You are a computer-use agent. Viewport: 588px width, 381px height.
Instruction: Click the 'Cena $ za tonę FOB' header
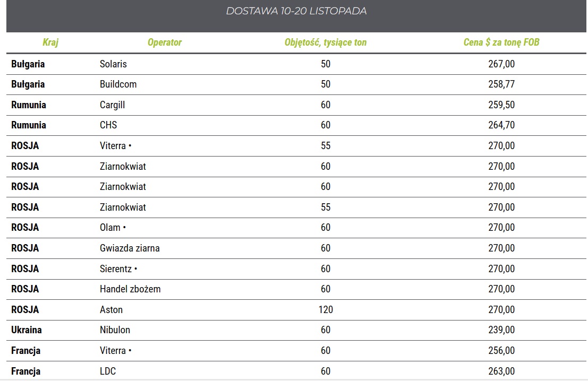pyautogui.click(x=501, y=42)
